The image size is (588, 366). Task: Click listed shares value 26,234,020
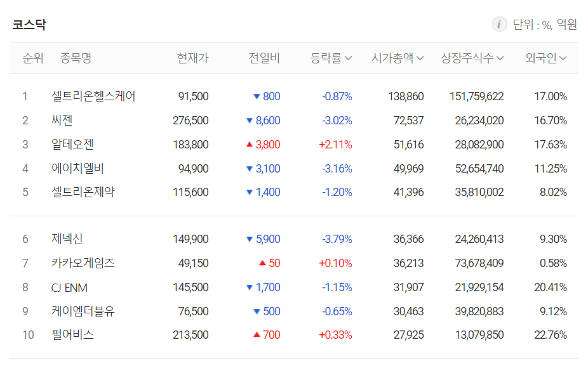click(479, 121)
